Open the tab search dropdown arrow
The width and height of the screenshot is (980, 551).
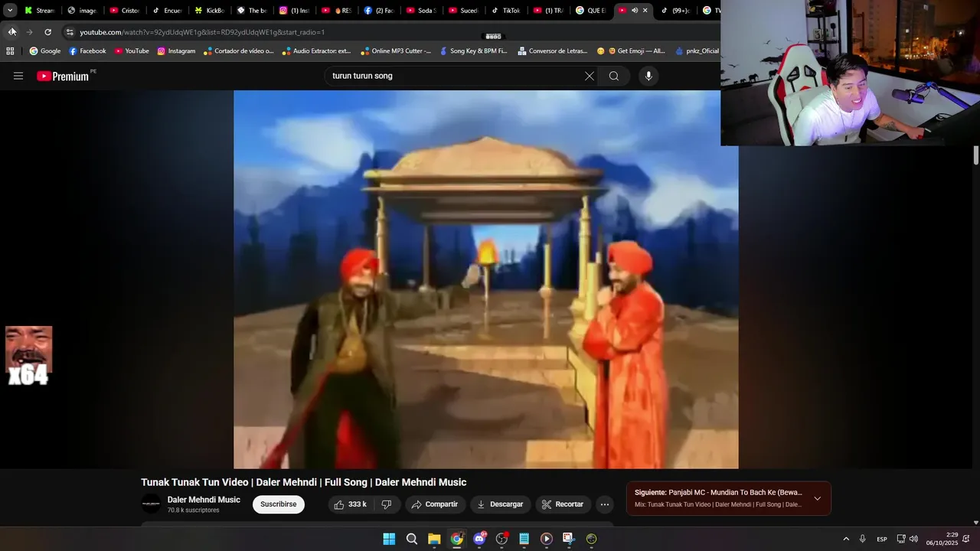click(10, 11)
